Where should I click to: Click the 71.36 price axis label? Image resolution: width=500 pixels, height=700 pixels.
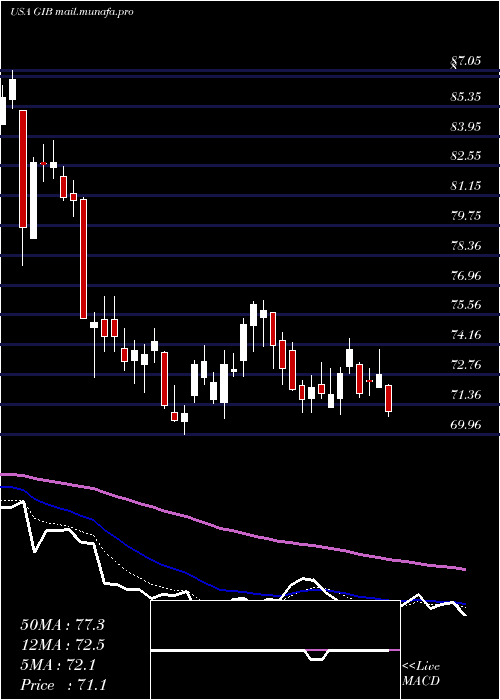click(x=466, y=395)
